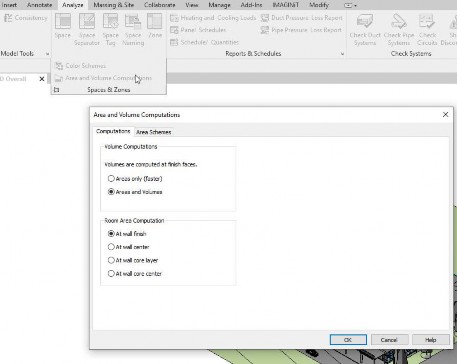Choose At wall core layer option
The image size is (457, 364).
[x=133, y=260]
